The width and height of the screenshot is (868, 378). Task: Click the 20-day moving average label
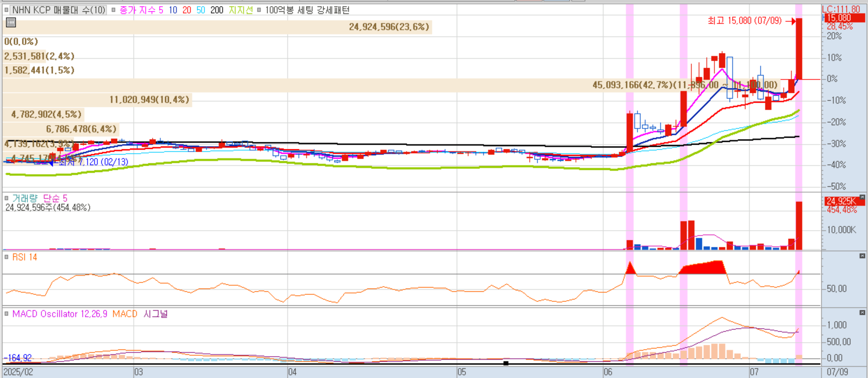(x=187, y=10)
